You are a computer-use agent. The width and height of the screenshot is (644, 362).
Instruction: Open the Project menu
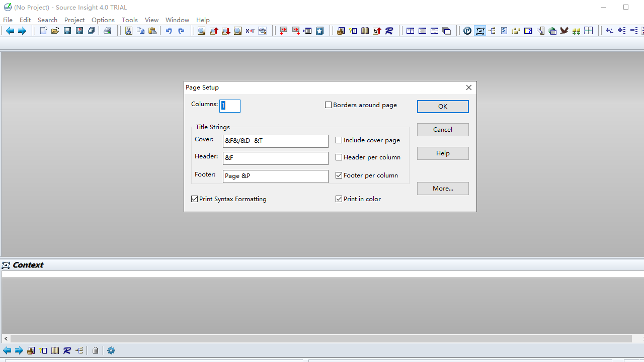74,20
